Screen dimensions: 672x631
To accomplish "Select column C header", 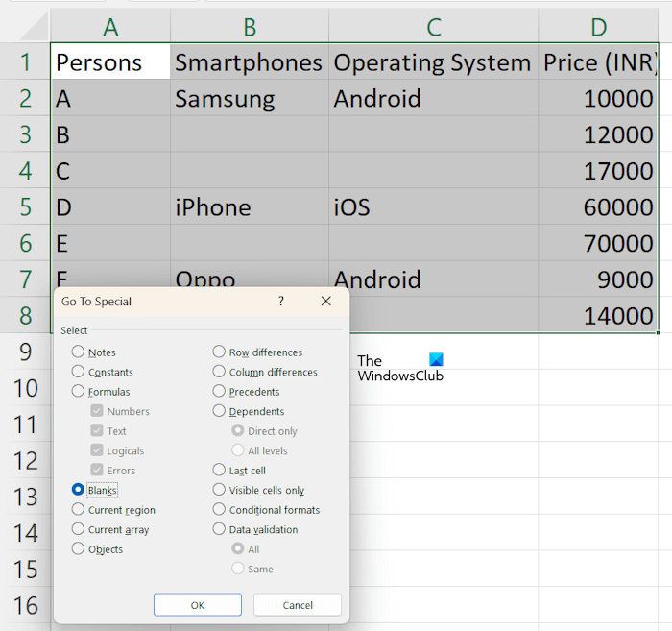I will [x=434, y=27].
